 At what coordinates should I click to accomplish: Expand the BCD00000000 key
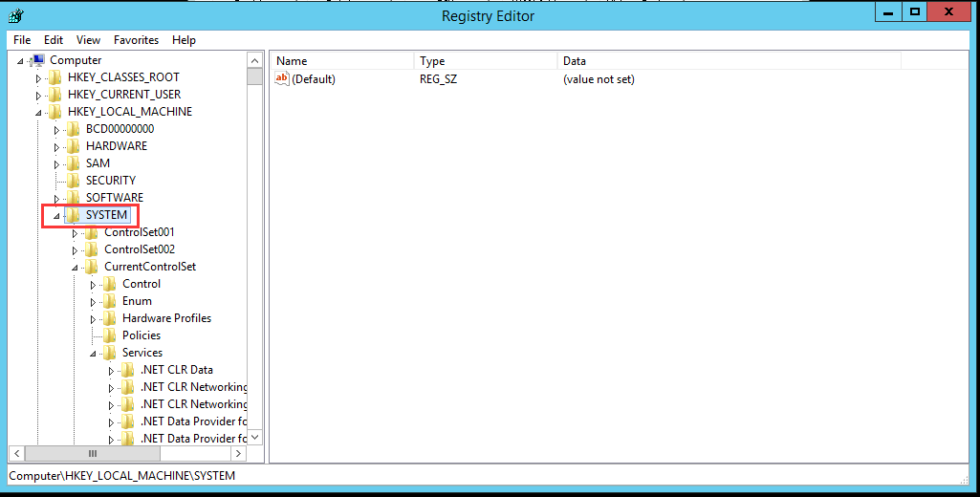click(x=56, y=130)
